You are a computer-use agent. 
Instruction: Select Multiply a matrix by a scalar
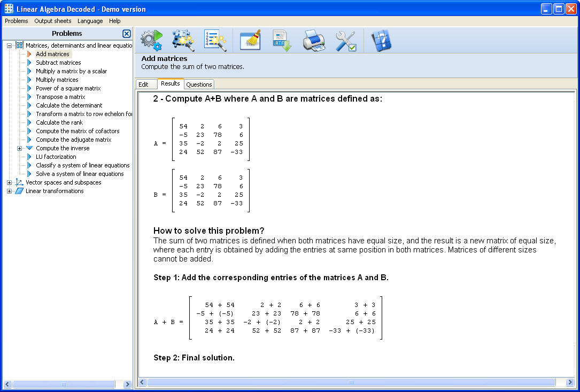click(72, 71)
